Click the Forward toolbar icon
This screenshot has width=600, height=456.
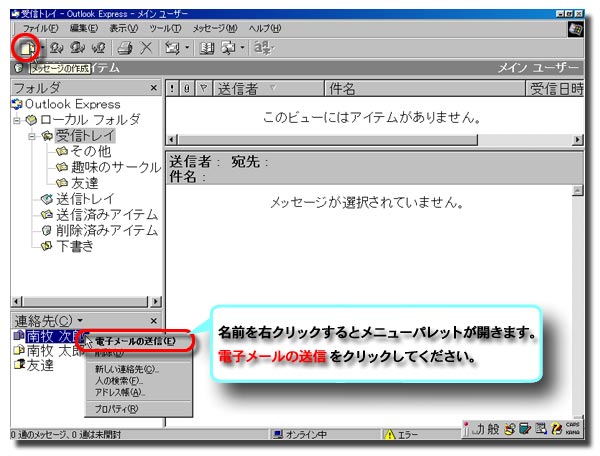click(x=99, y=48)
